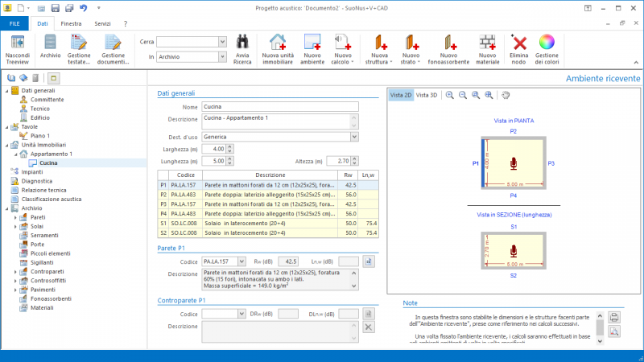
Task: Open Dest. d'uso Generica dropdown
Action: click(354, 137)
